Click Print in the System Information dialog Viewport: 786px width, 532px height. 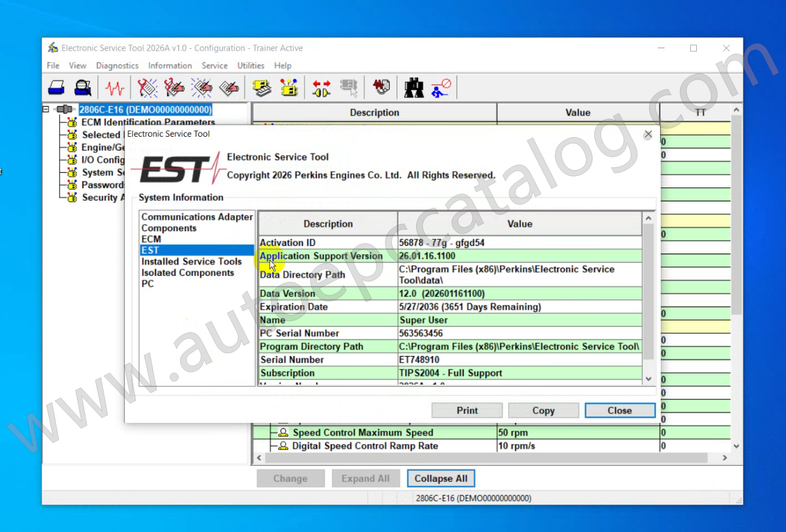coord(467,410)
